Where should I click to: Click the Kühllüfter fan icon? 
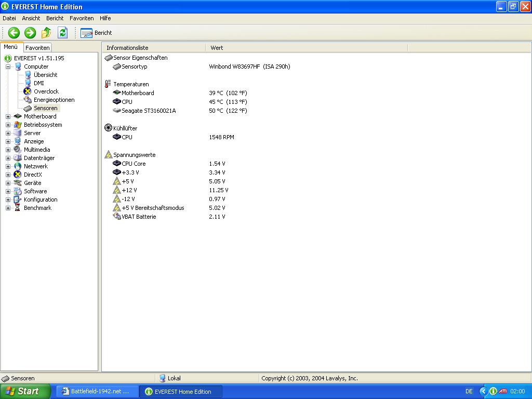coord(108,128)
